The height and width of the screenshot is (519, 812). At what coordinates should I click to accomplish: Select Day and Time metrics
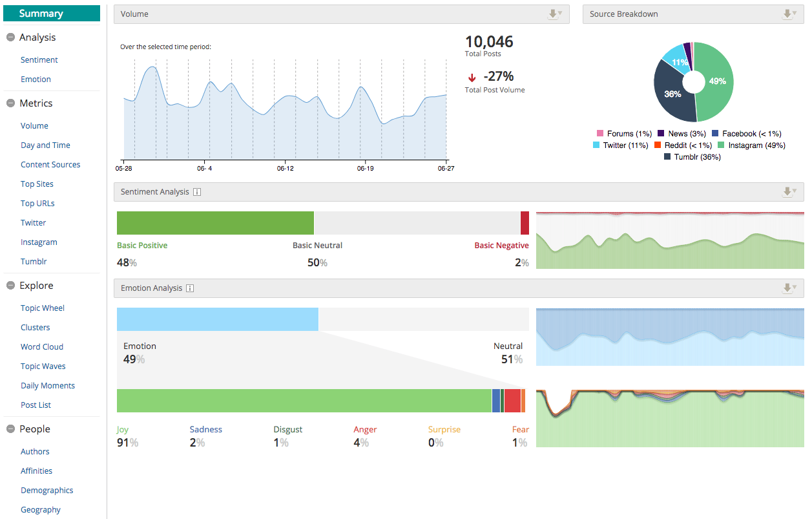click(45, 145)
